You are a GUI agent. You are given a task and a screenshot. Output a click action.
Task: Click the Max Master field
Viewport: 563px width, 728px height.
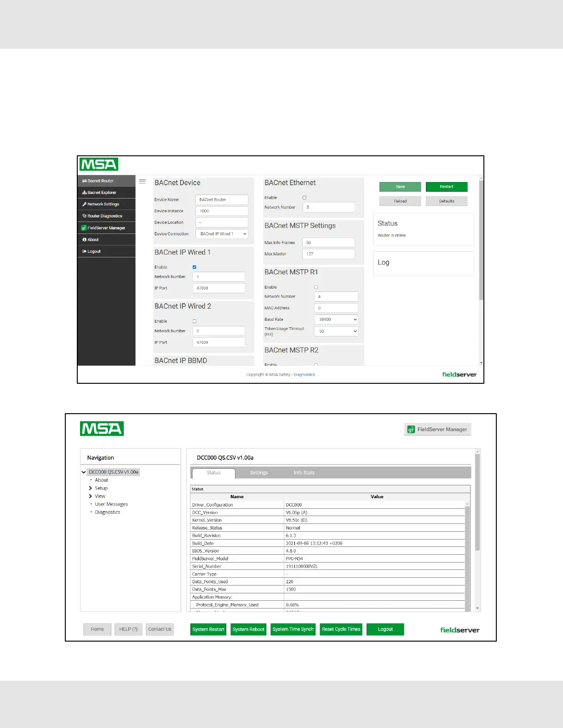pos(328,254)
